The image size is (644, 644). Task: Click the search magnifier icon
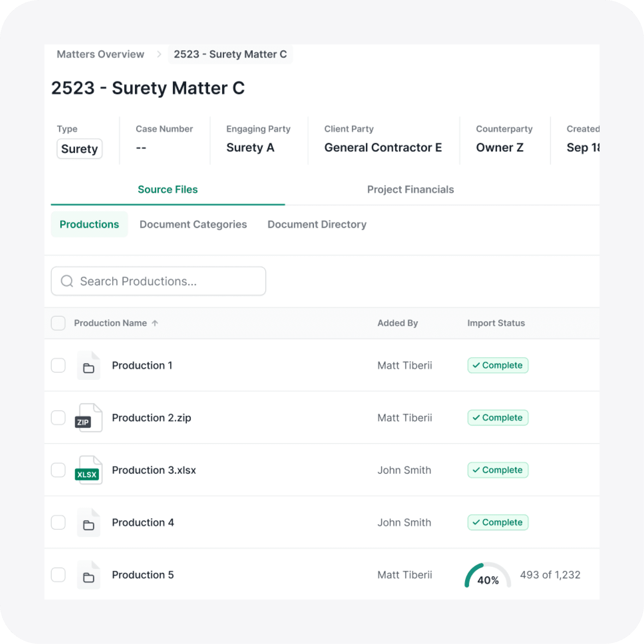click(x=67, y=281)
